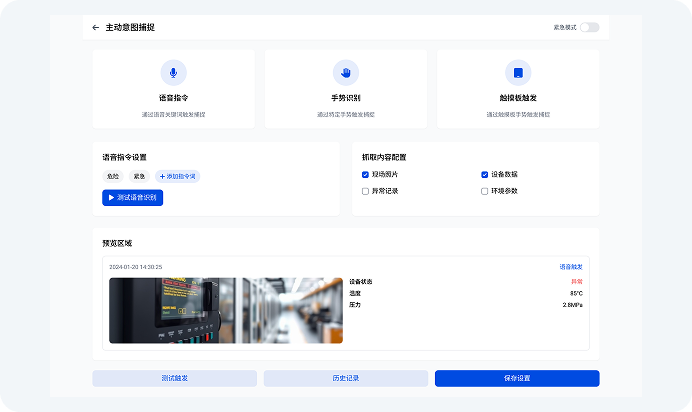Check the 环境参数 checkbox
Image resolution: width=692 pixels, height=412 pixels.
(485, 191)
